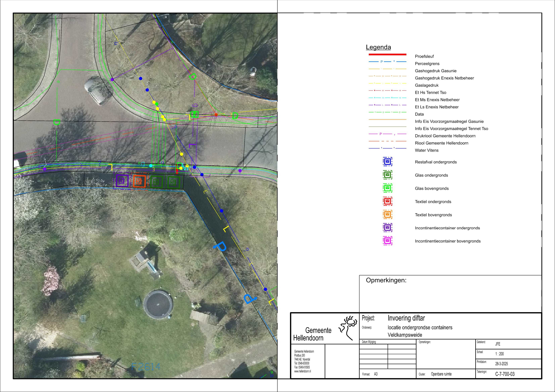Click the Opmerkingen remarks box heading

[386, 280]
